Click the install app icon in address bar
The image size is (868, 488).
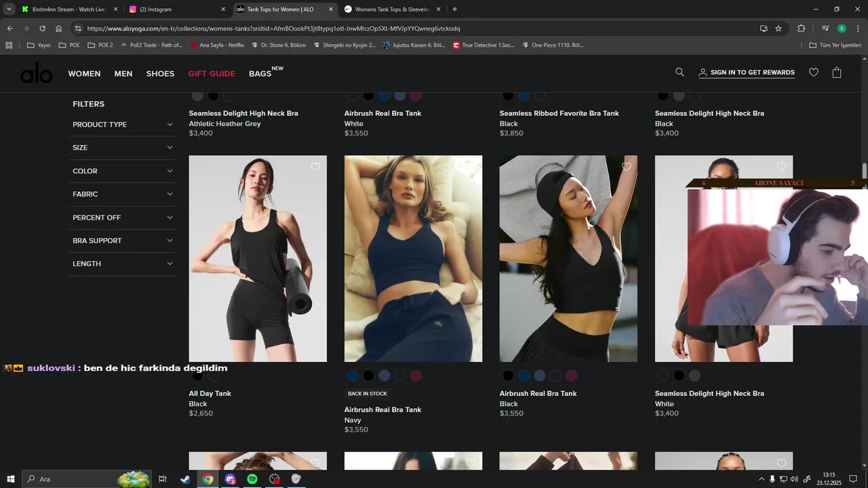[764, 28]
